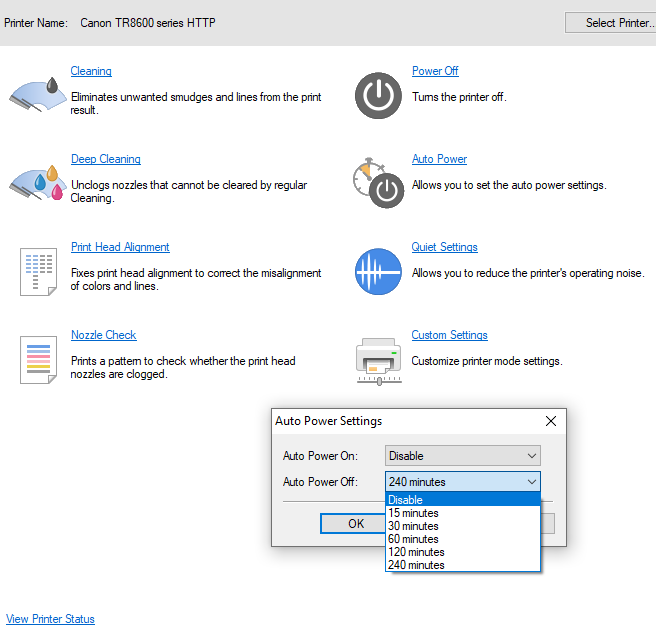656x637 pixels.
Task: Pick the 30 minutes option
Action: coord(462,526)
